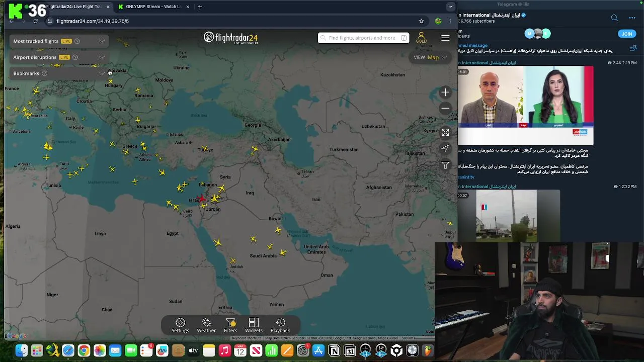This screenshot has width=644, height=362.
Task: Toggle fullscreen map view
Action: coord(445,132)
